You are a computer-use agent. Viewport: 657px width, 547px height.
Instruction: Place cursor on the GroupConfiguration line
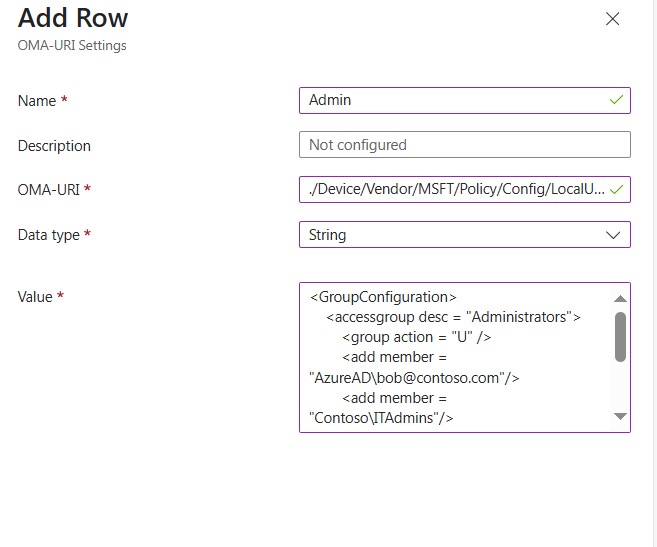point(383,297)
